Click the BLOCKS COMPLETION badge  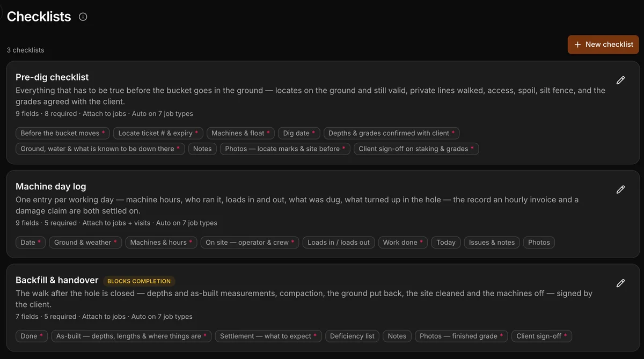point(139,281)
